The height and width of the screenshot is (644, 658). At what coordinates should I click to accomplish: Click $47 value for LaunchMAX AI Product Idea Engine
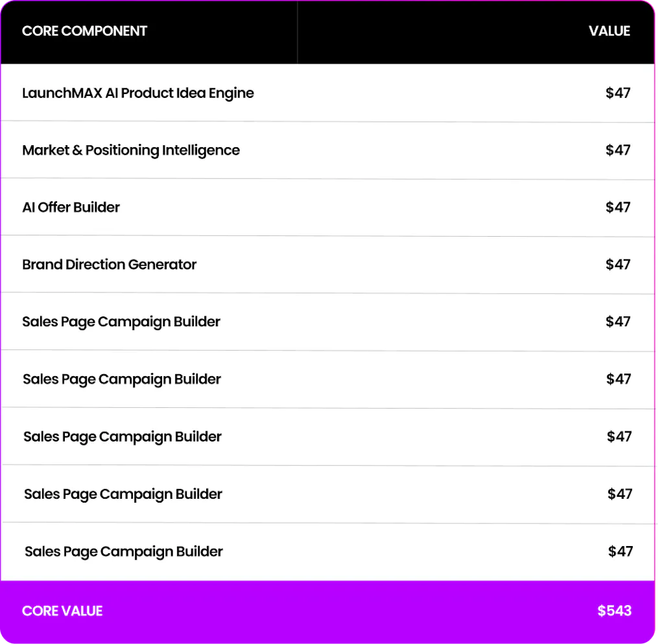618,93
